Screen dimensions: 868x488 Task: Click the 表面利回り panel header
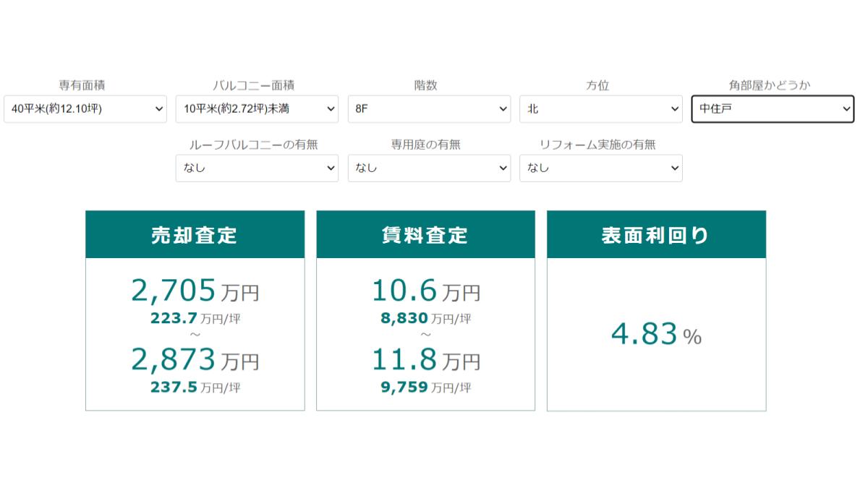point(655,234)
